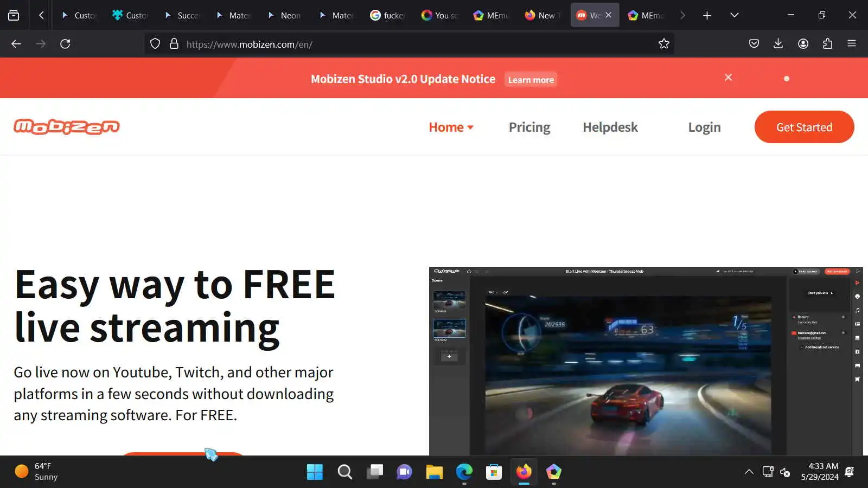Image resolution: width=868 pixels, height=488 pixels.
Task: Open the tracking protection shield panel
Action: point(155,44)
